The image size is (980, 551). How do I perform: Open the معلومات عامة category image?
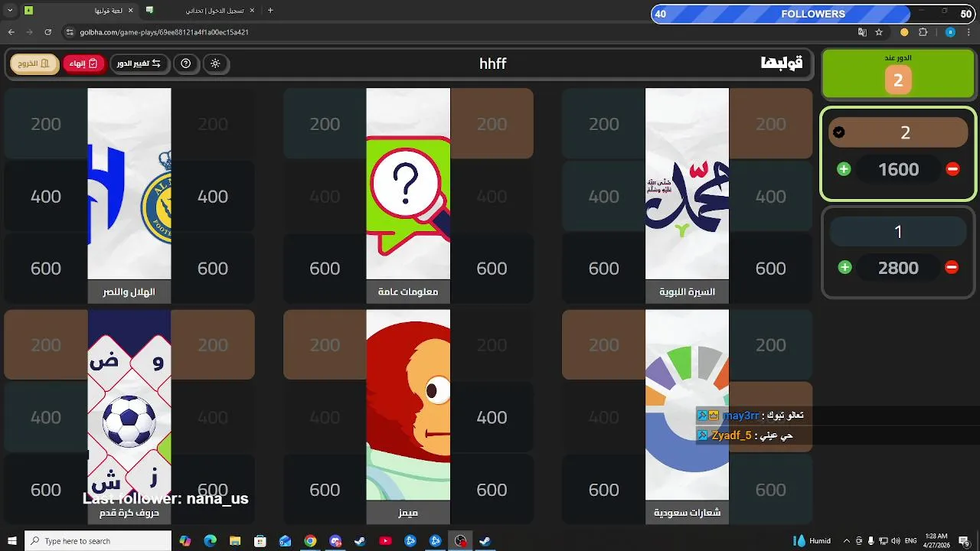408,184
